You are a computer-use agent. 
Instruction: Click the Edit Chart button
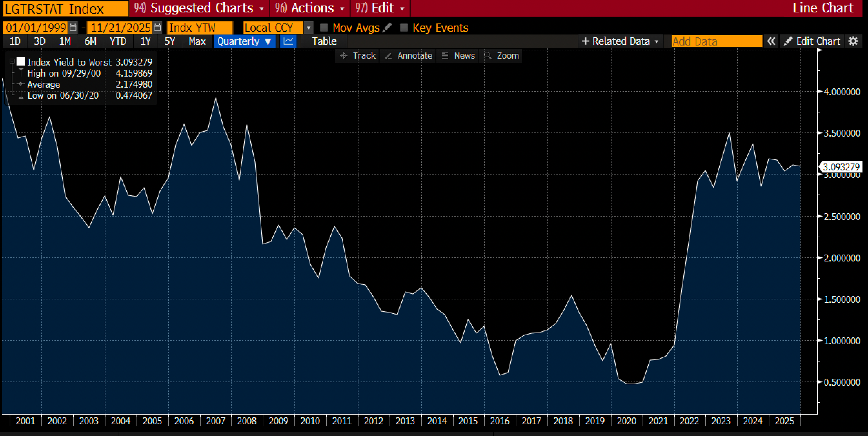point(812,41)
